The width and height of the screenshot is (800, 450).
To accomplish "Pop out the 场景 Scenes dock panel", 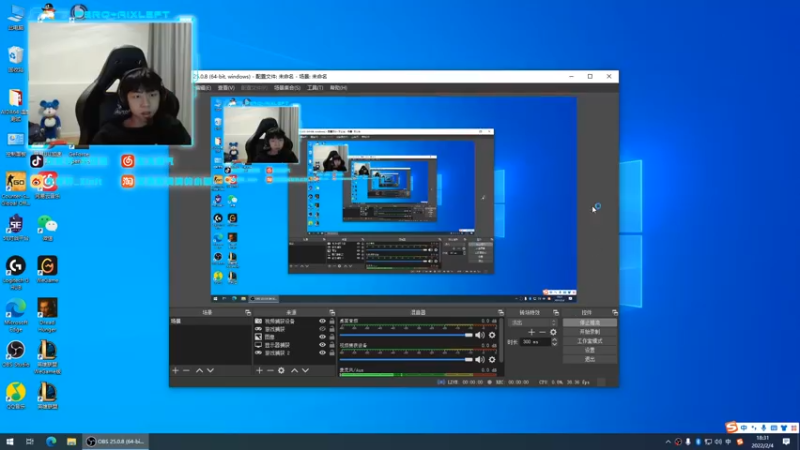I will (248, 312).
